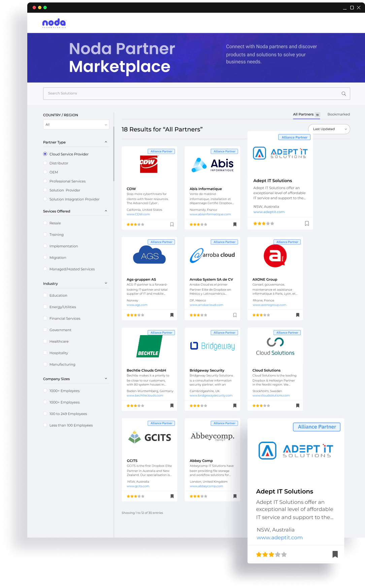Switch to the All Partners tab

(x=306, y=115)
